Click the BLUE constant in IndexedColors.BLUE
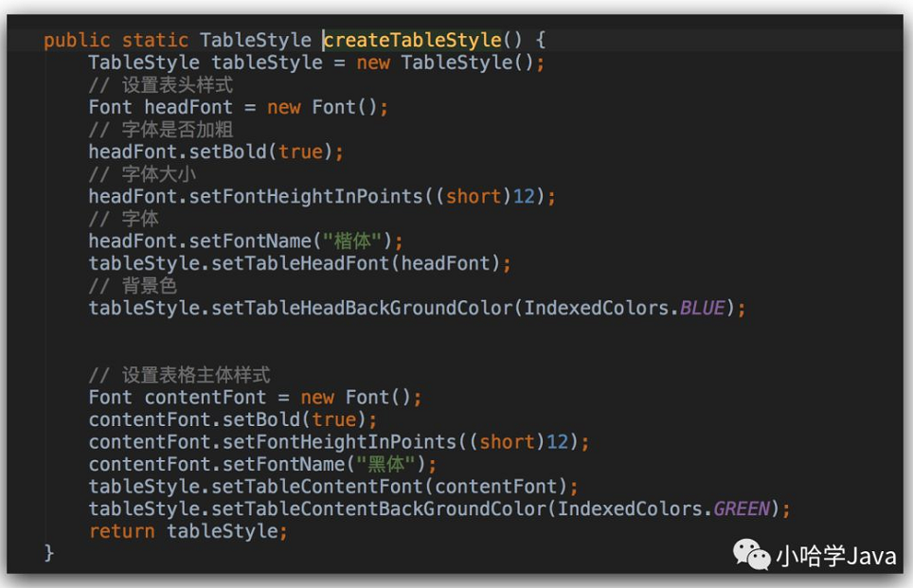The image size is (913, 588). [x=702, y=308]
